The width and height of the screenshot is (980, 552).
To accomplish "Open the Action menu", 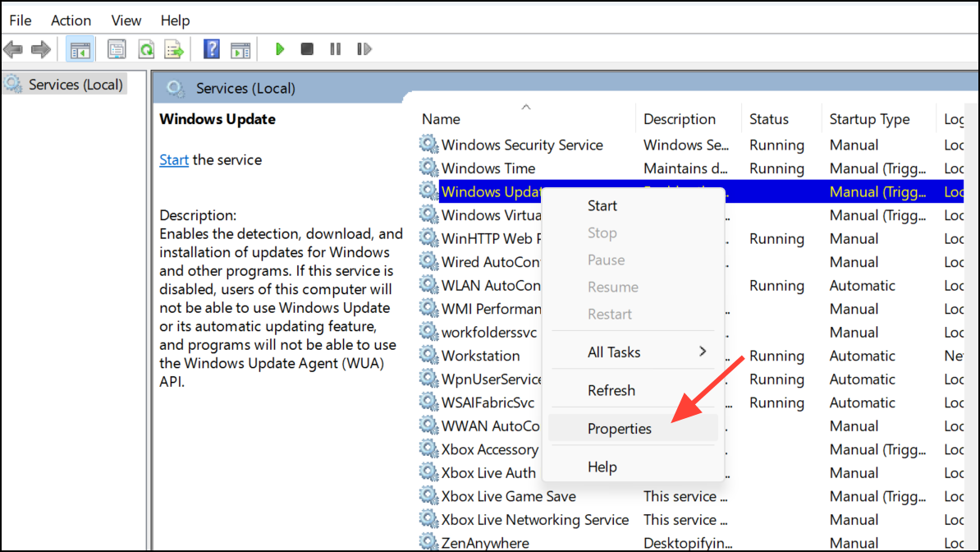I will click(x=71, y=20).
